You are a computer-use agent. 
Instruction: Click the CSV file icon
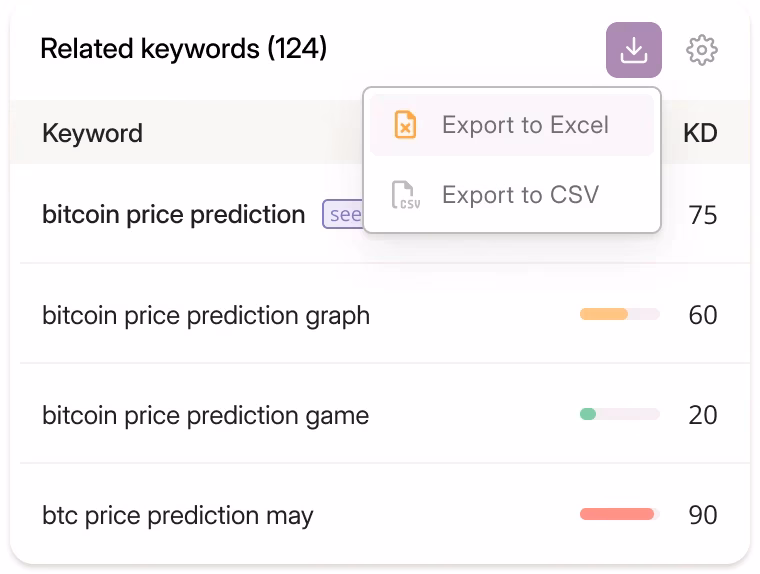point(404,195)
